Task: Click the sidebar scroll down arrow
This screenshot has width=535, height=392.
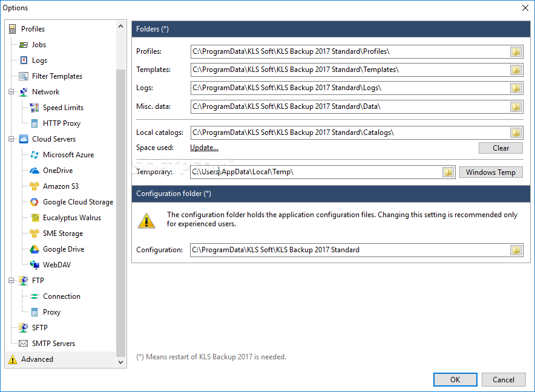Action: tap(121, 362)
